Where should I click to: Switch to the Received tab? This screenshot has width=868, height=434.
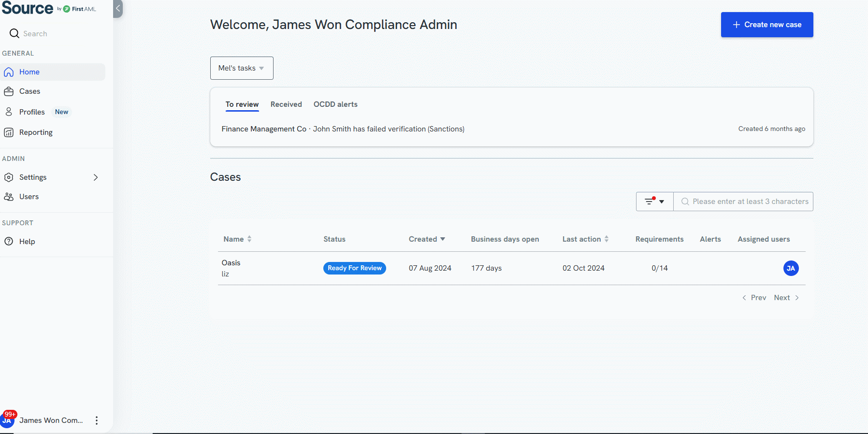click(x=286, y=104)
